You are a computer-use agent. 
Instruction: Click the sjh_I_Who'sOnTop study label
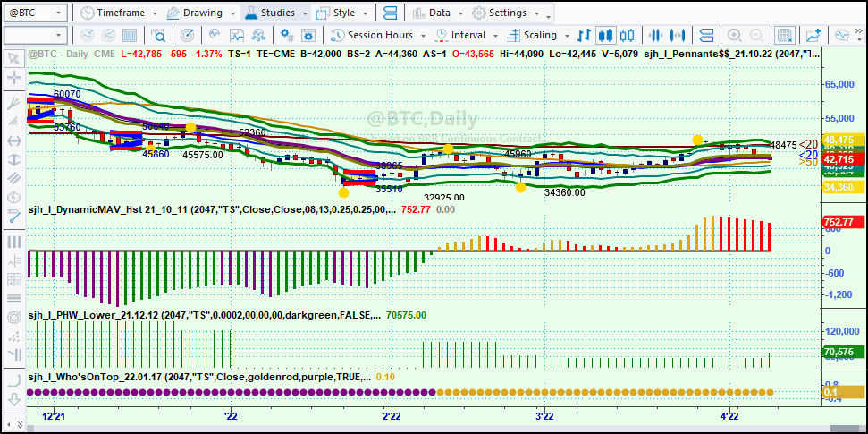tap(198, 377)
